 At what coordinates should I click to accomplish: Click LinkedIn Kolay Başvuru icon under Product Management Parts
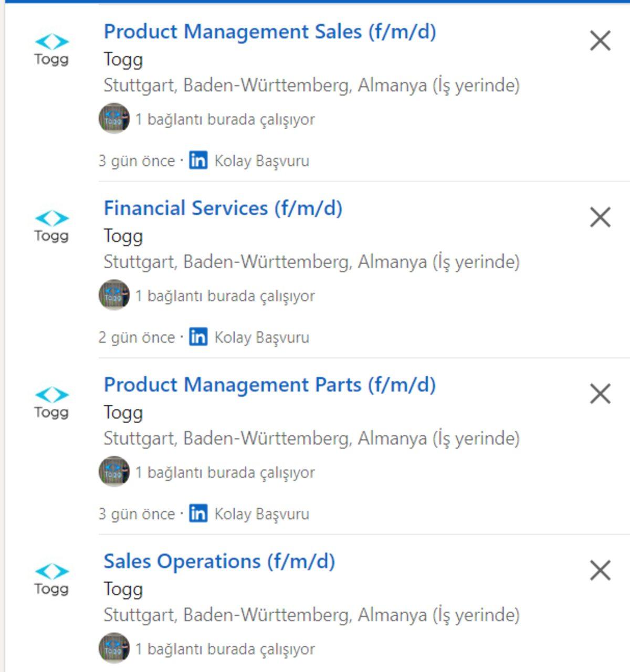198,513
